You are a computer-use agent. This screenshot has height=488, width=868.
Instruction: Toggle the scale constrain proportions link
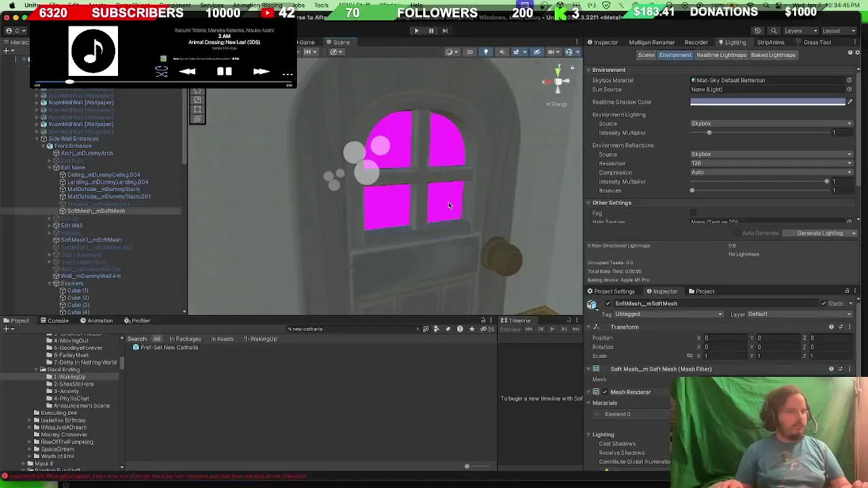pos(690,356)
